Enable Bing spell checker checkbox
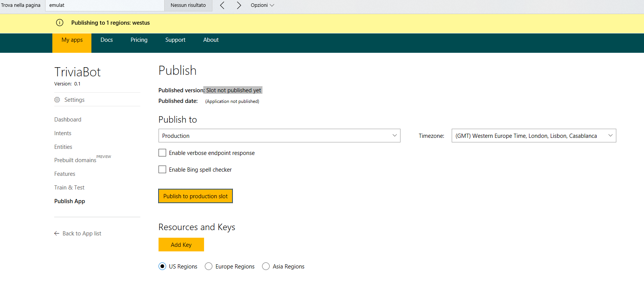The width and height of the screenshot is (644, 281). tap(162, 169)
